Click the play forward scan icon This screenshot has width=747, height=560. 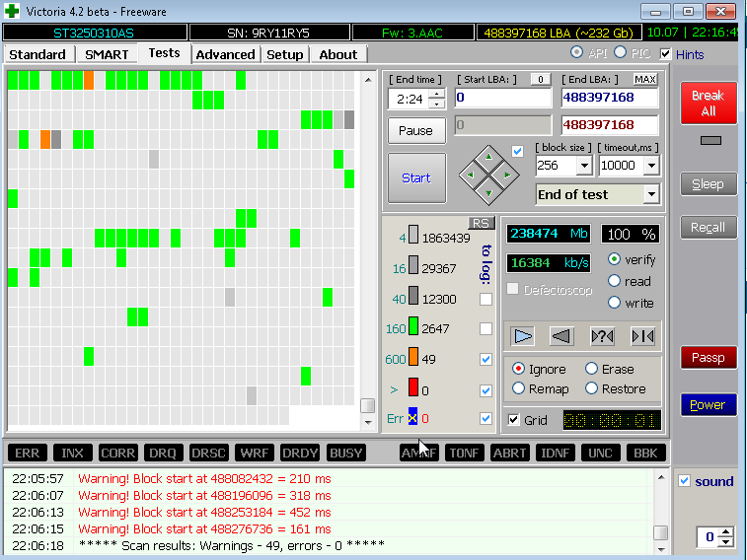tap(523, 336)
